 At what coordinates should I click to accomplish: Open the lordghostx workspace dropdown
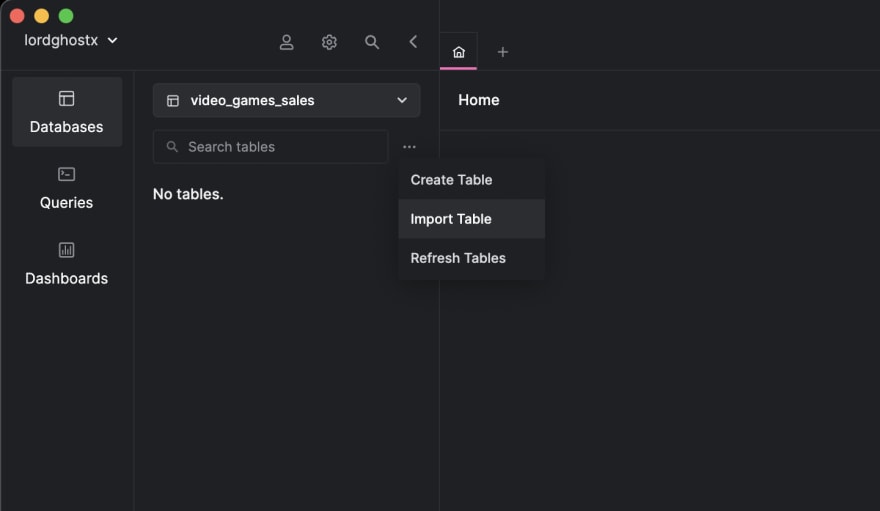click(x=71, y=40)
